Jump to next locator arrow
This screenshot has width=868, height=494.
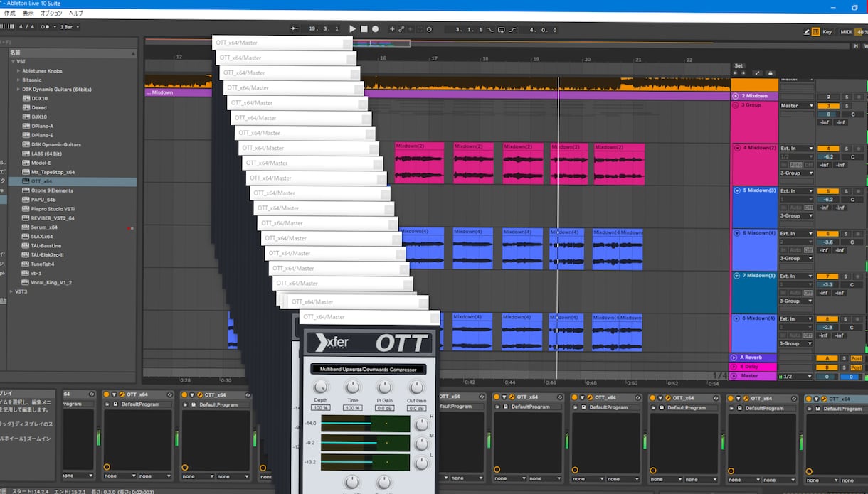pyautogui.click(x=743, y=73)
